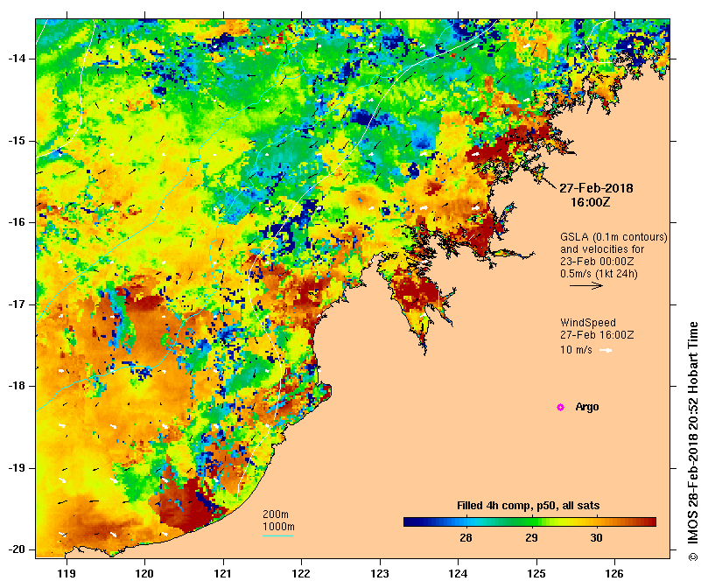
Task: Click the '125' longitude axis label
Action: (536, 573)
